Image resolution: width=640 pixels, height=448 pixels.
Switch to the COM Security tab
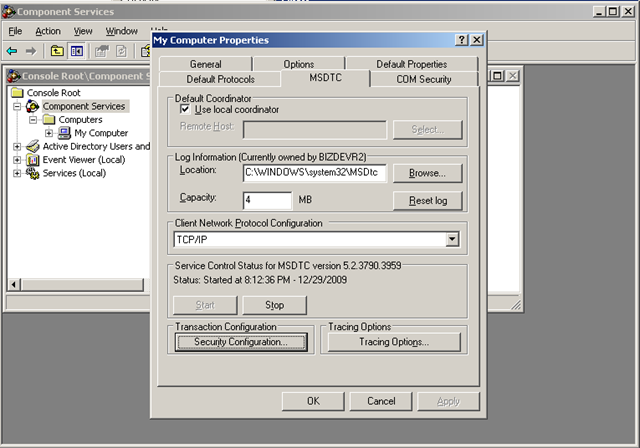424,79
